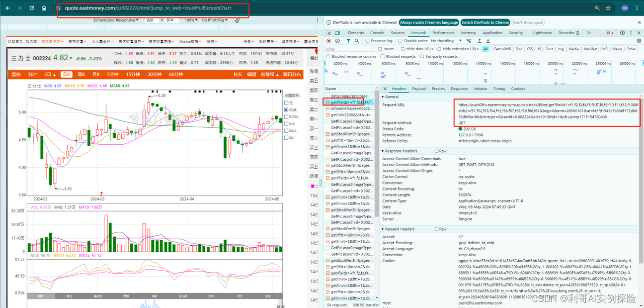Select the get?fields1=f1,f2,f3 request row
Screen dimensions: 644x308
point(350,101)
